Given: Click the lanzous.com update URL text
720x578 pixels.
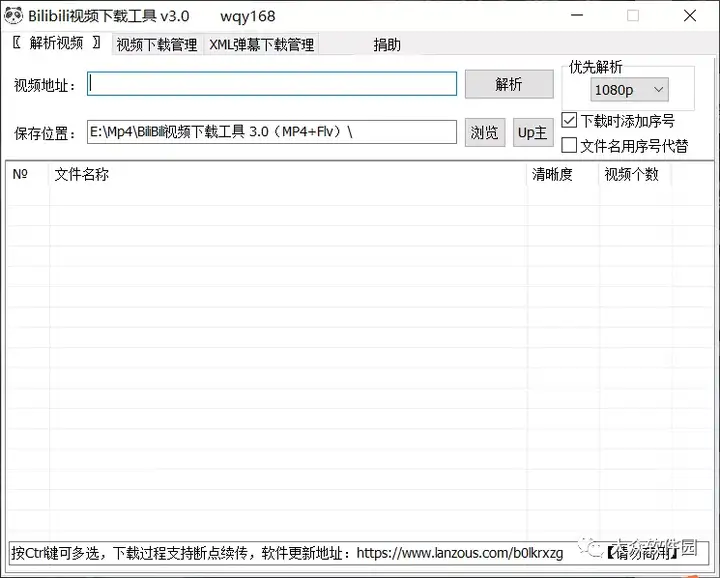Looking at the screenshot, I should [x=460, y=553].
